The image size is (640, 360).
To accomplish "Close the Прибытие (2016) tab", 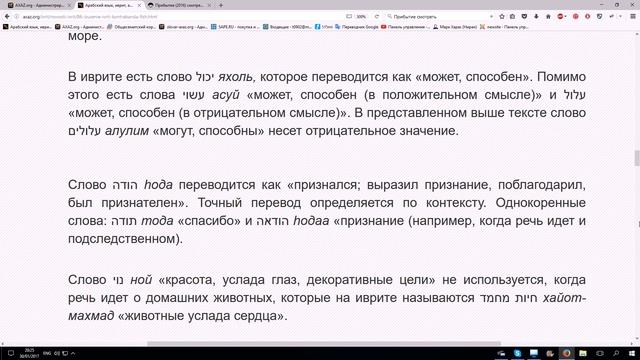I will (x=210, y=5).
